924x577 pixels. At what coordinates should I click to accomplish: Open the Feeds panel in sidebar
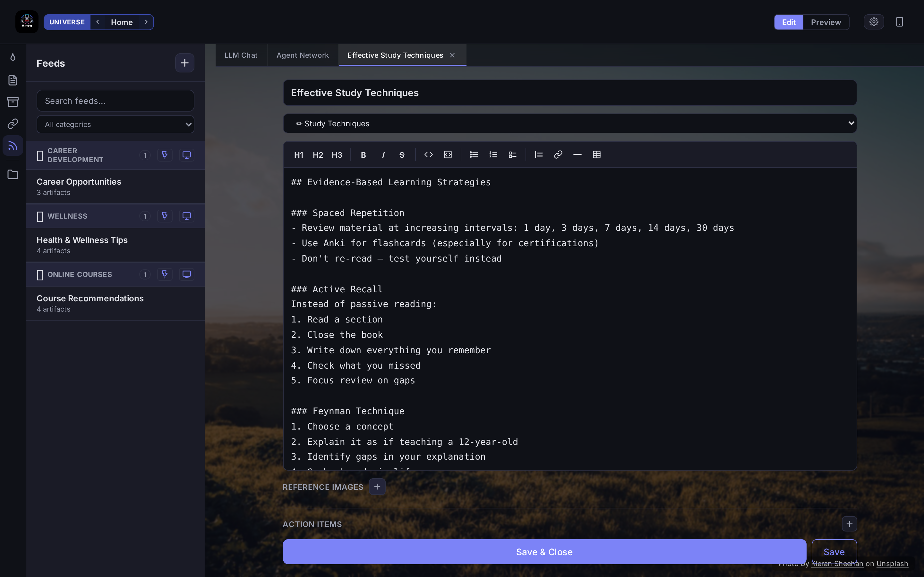pyautogui.click(x=13, y=145)
